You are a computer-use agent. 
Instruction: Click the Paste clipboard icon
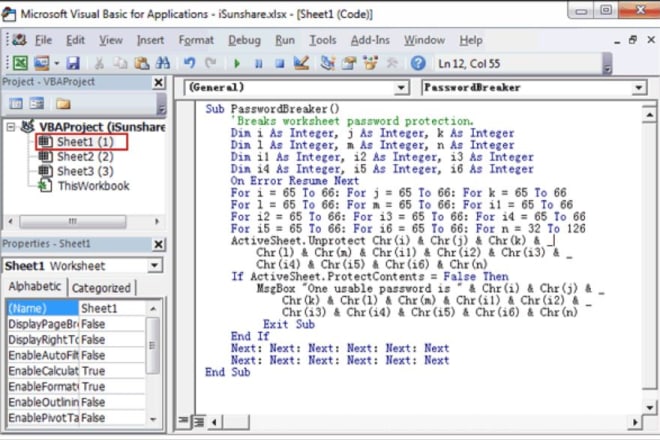point(141,64)
